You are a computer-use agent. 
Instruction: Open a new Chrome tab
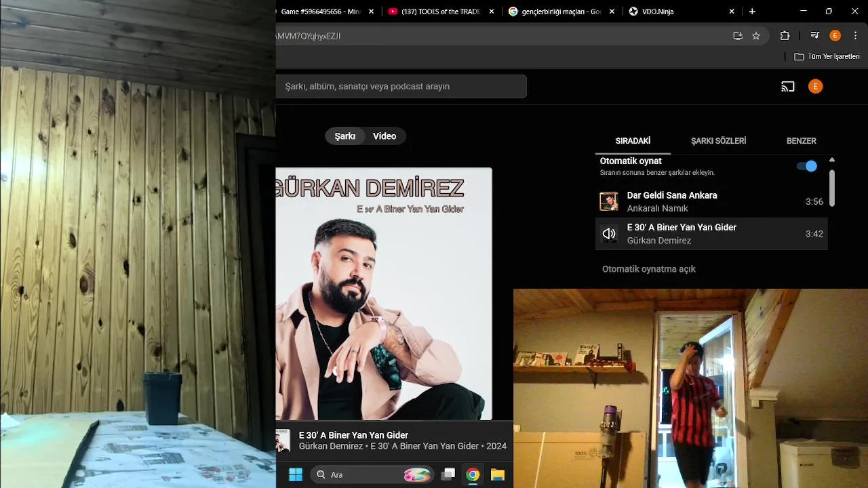[x=752, y=12]
